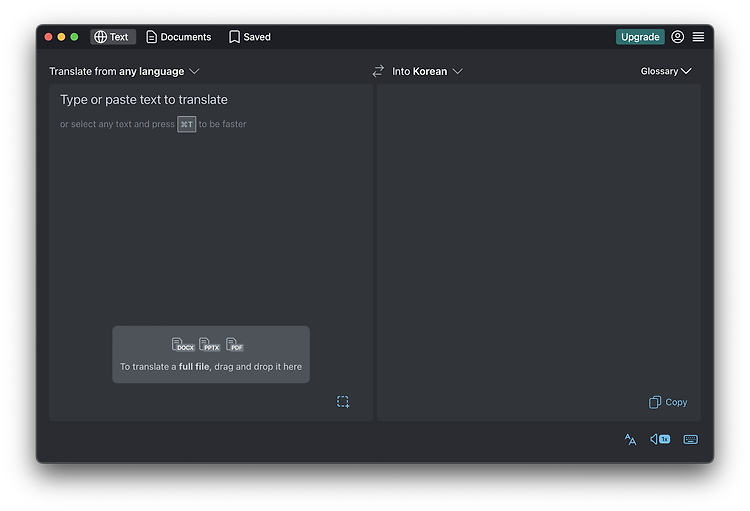
Task: Click the PPTX file icon
Action: coord(210,344)
